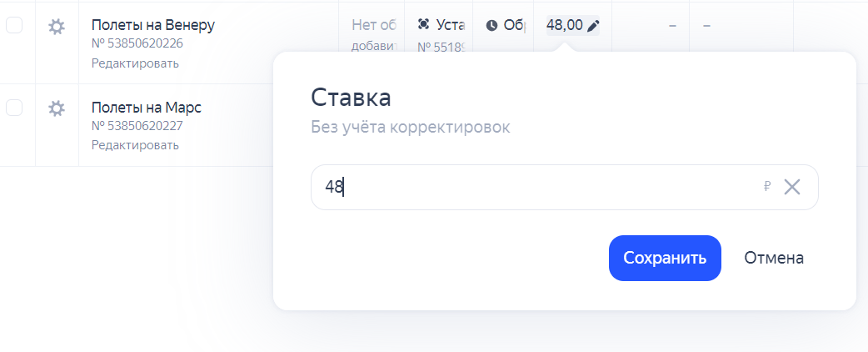
Task: Select the Полеты на Марс campaign checkbox
Action: coord(15,108)
